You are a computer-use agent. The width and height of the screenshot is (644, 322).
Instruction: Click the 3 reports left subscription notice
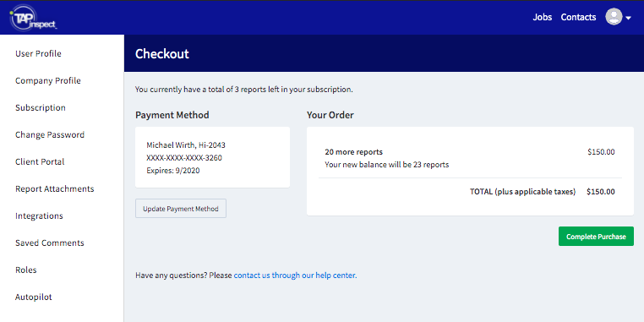point(244,90)
